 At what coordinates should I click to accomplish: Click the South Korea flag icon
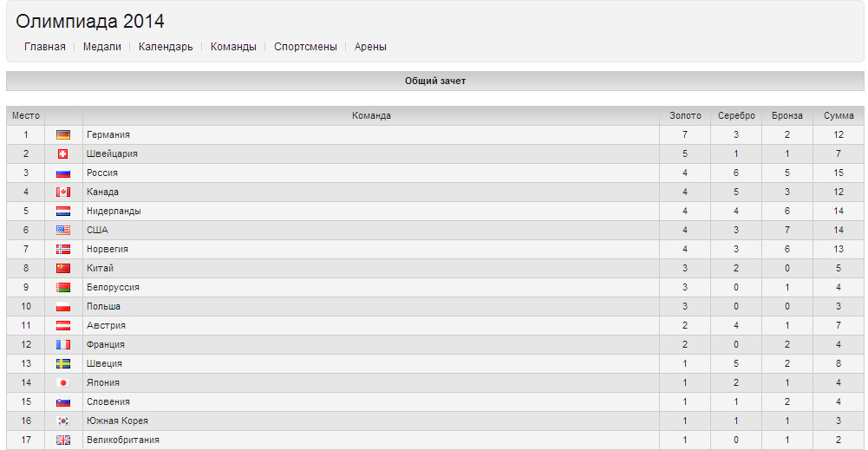coord(63,421)
